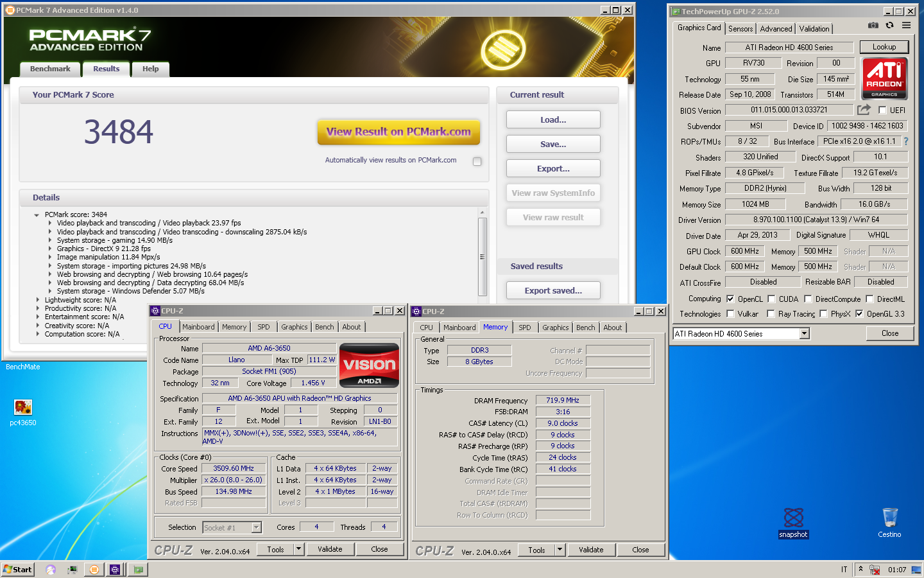Open the GPU selection dropdown in GPU-Z
924x578 pixels.
point(804,333)
